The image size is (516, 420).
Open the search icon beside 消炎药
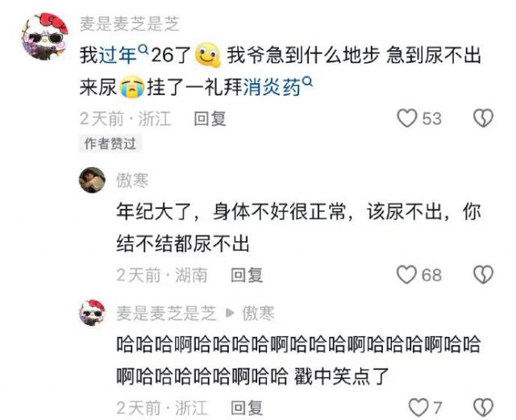tap(306, 81)
